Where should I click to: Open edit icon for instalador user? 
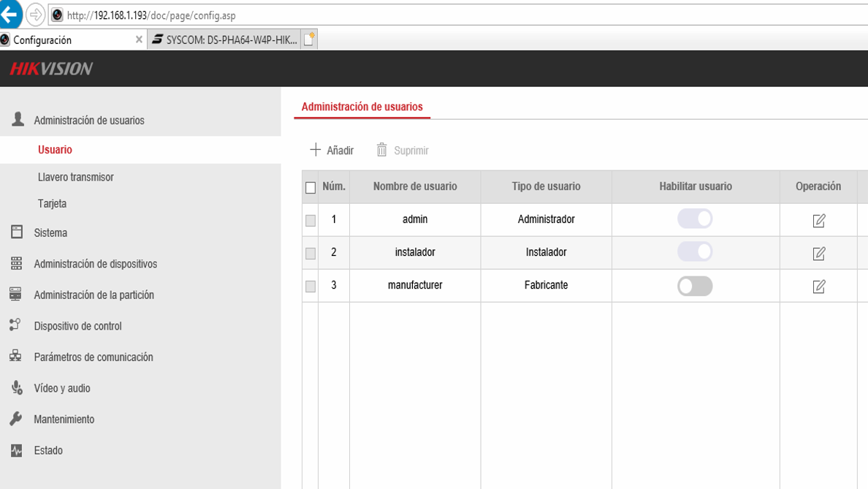pyautogui.click(x=819, y=253)
